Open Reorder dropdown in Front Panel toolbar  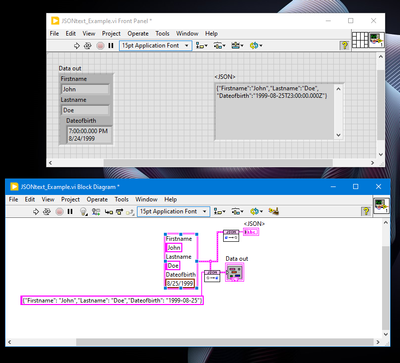(256, 46)
